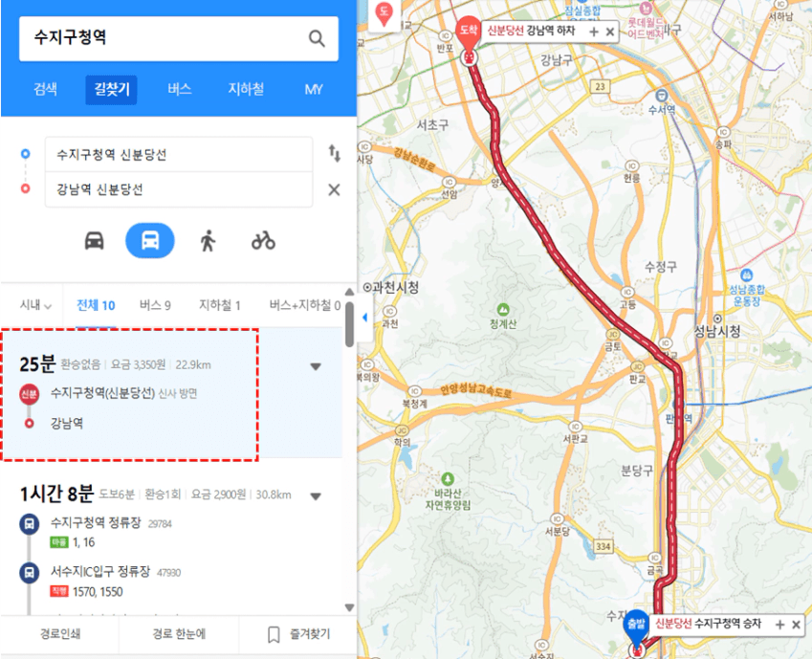The width and height of the screenshot is (812, 659).
Task: Close the 수지구청역 승차 map label
Action: pyautogui.click(x=797, y=625)
